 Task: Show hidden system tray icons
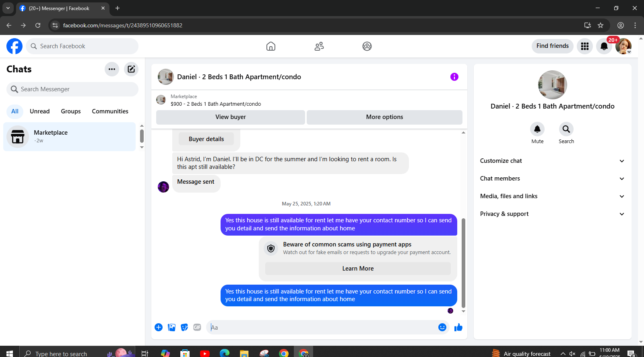point(563,354)
